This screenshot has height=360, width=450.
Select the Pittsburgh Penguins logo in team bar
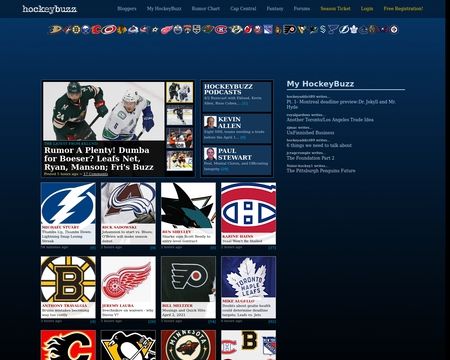click(x=302, y=30)
